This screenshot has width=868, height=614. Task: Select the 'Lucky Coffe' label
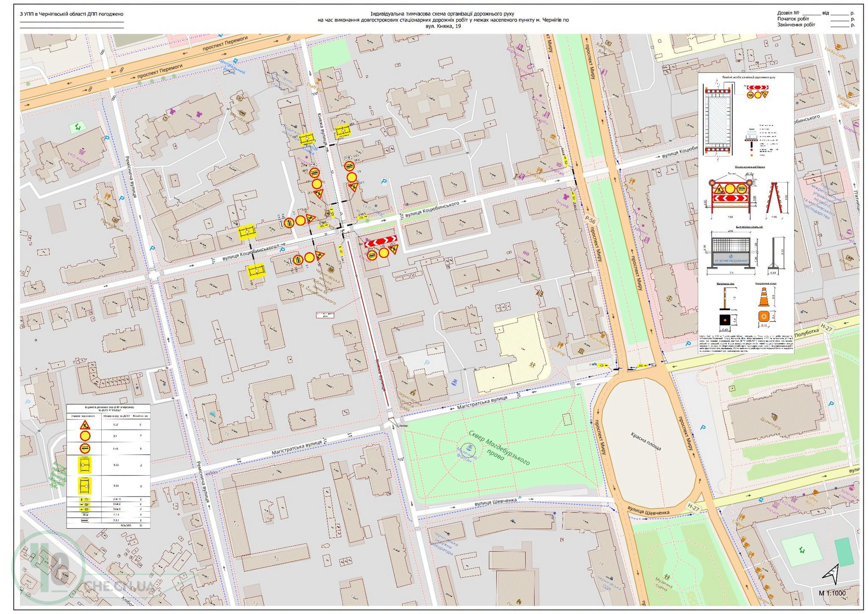point(835,53)
